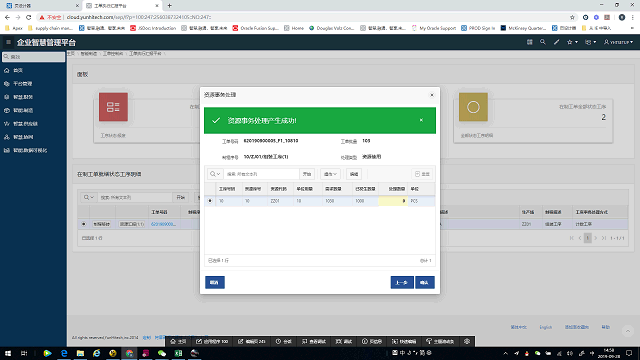The height and width of the screenshot is (360, 640).
Task: Click the yellow circle tile icon in background page
Action: tap(473, 107)
